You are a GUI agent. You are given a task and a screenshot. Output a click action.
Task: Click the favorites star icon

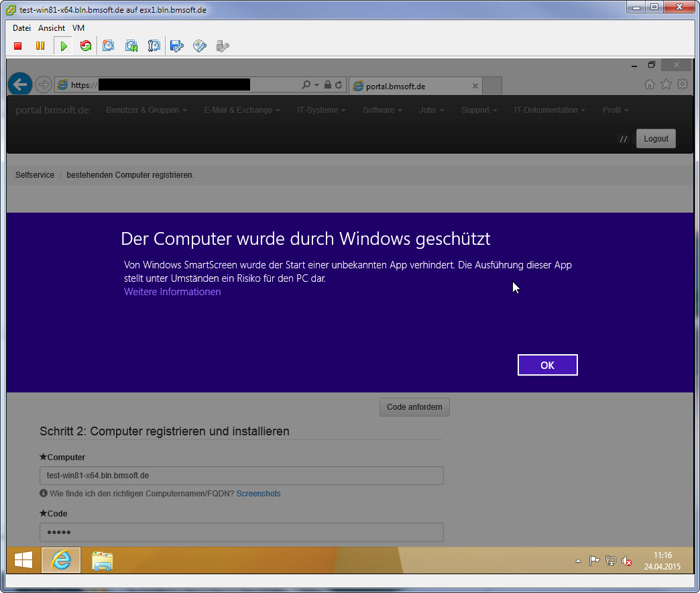[x=666, y=84]
